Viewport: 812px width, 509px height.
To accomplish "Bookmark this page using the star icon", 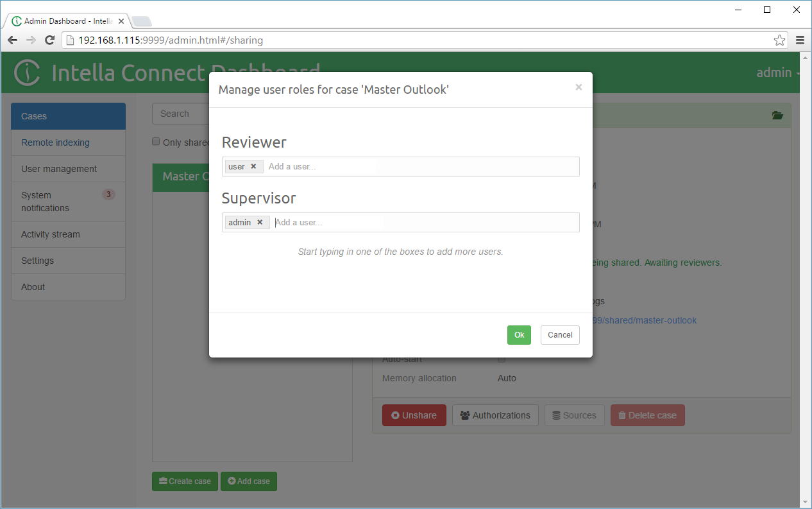I will click(x=779, y=40).
